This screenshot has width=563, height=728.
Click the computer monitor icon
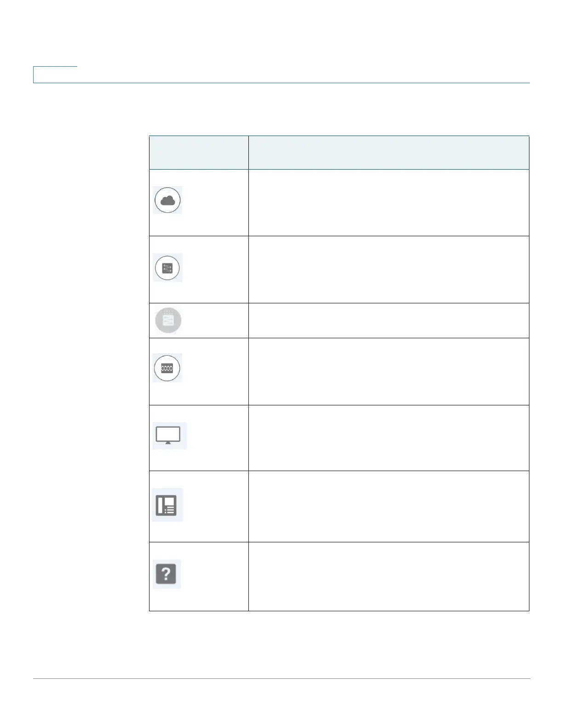pos(168,435)
